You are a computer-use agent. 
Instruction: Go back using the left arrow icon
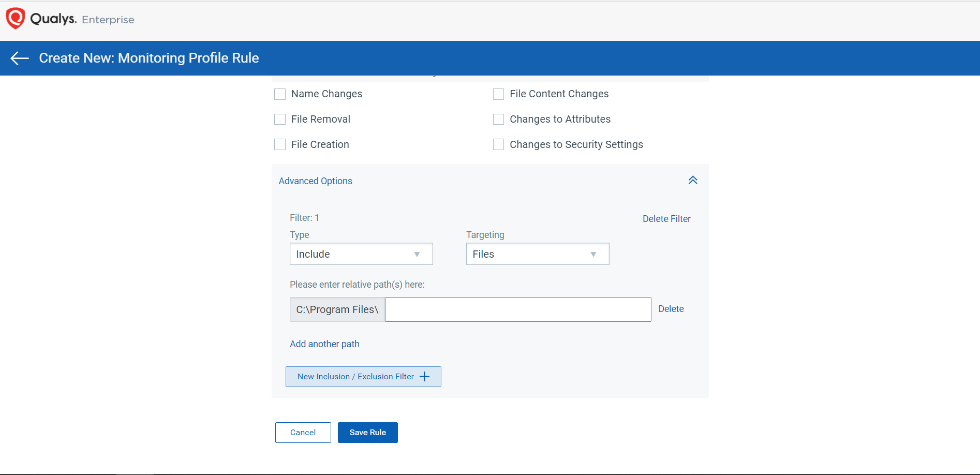click(20, 58)
